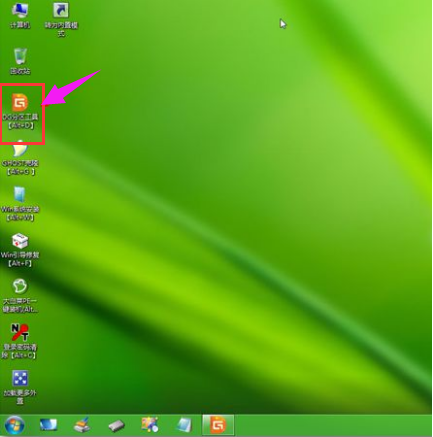Screen dimensions: 433x437
Task: Click the printer-like tool icon in taskbar
Action: (x=82, y=425)
